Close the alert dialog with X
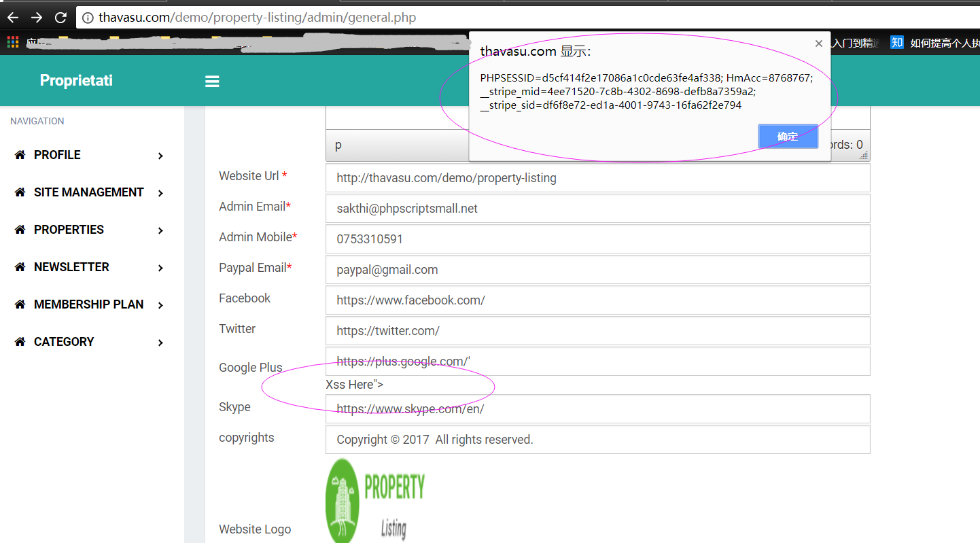The height and width of the screenshot is (543, 980). pos(819,43)
